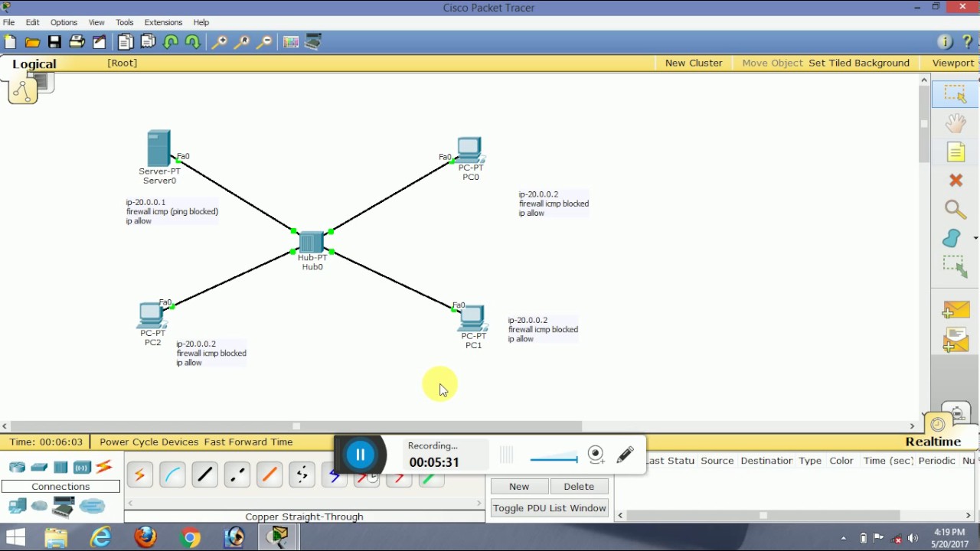Select the Routers device category
Viewport: 980px width, 551px height.
[17, 467]
